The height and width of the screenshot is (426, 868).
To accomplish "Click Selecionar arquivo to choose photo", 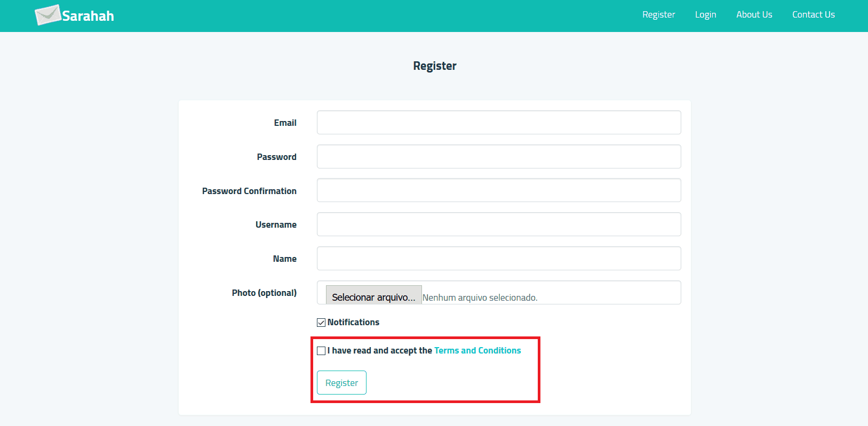I will [x=373, y=296].
